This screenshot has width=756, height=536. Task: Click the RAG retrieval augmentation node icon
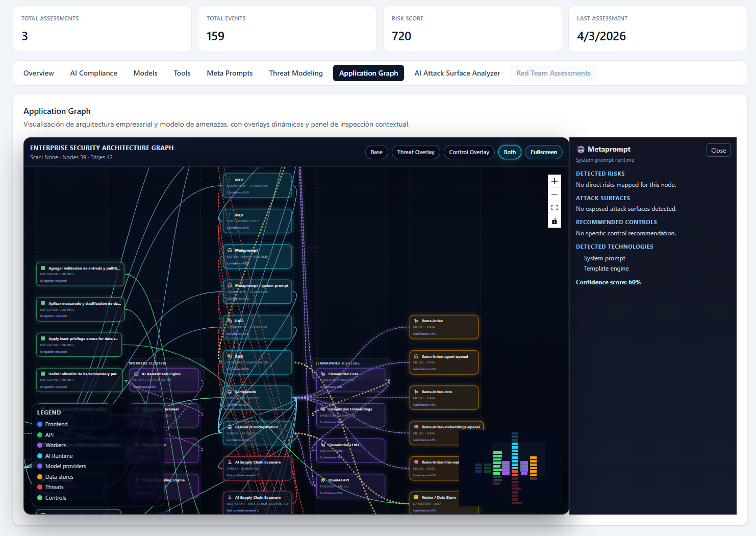(x=229, y=357)
